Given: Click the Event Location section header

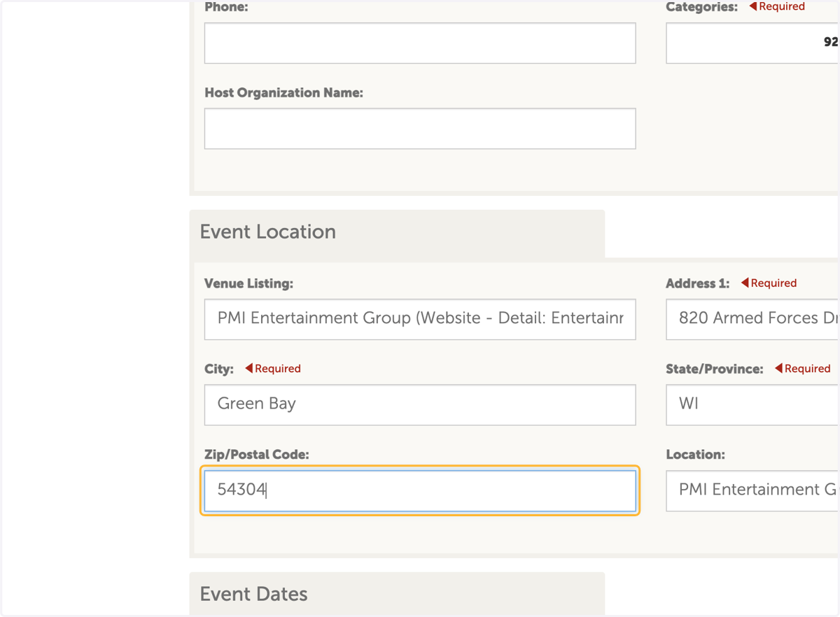Looking at the screenshot, I should pyautogui.click(x=397, y=233).
